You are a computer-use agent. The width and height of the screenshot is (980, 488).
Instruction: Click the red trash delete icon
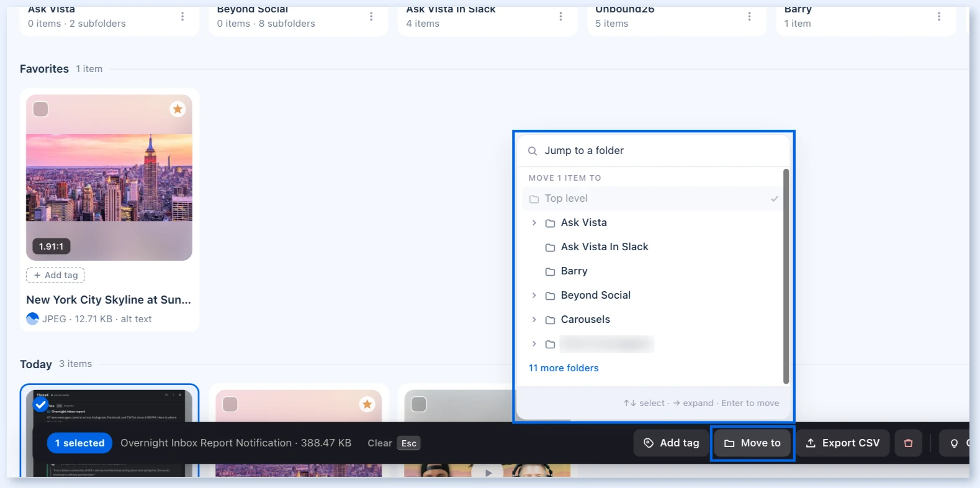(908, 443)
